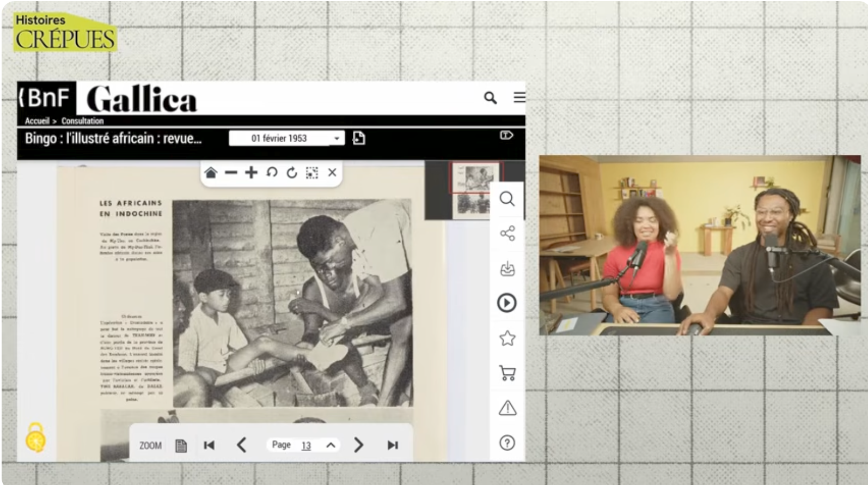Jump to the last page
This screenshot has width=868, height=485.
[393, 445]
